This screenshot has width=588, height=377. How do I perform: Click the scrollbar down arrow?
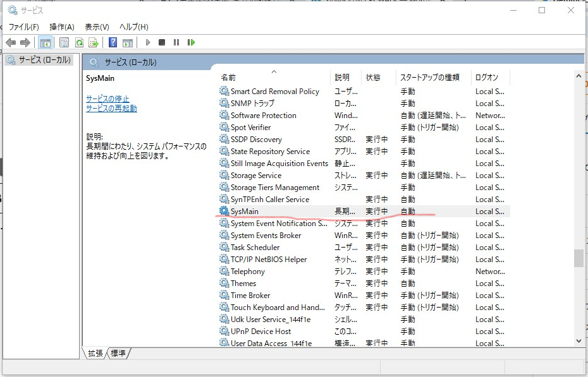point(579,340)
